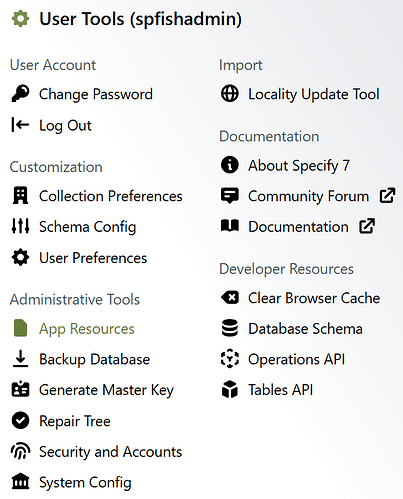Click the Administrative Tools section heading
403x499 pixels.
[75, 299]
